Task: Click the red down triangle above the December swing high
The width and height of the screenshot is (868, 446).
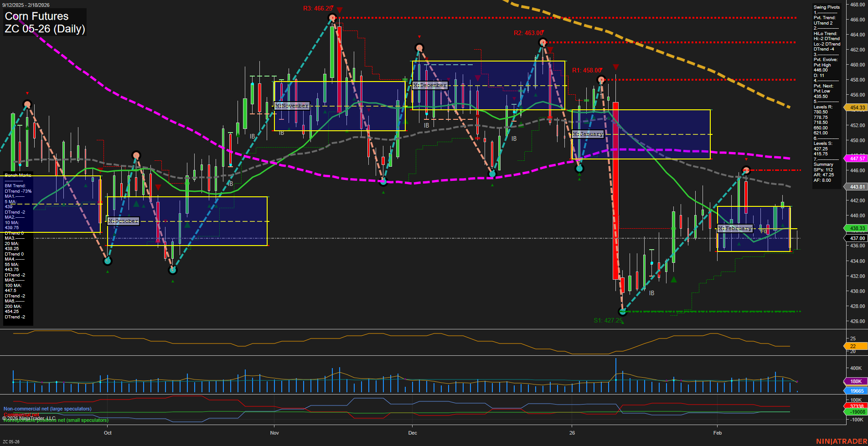Action: pos(420,36)
